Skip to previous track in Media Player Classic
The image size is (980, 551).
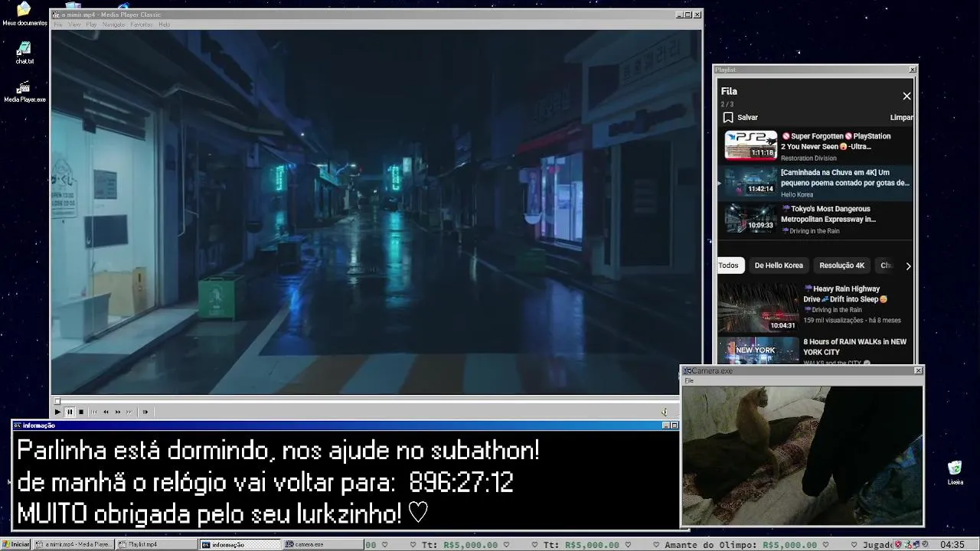tap(94, 412)
